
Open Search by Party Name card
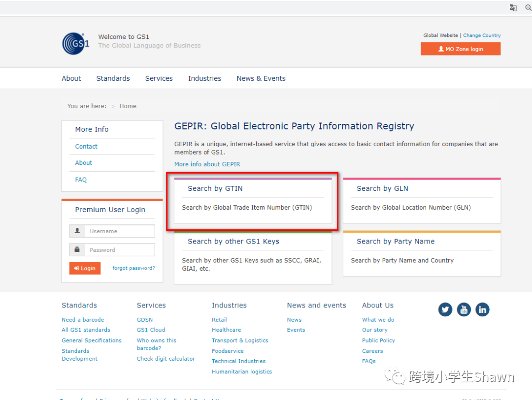tap(422, 253)
